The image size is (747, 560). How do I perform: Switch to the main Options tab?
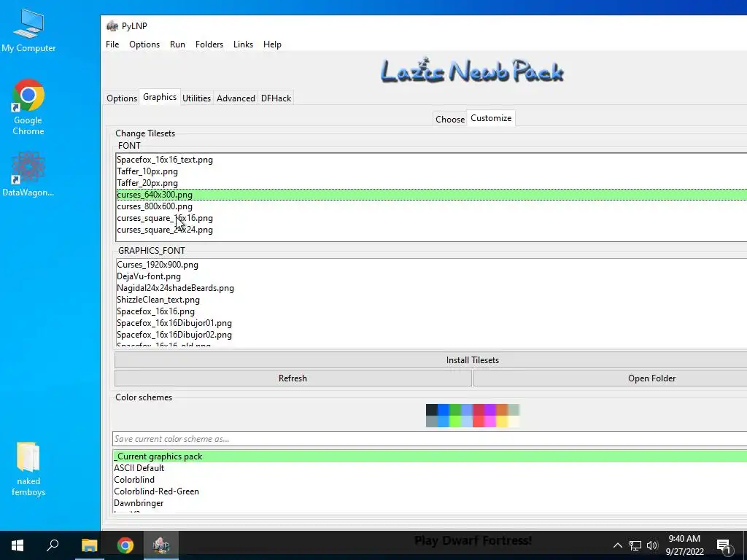pos(122,98)
